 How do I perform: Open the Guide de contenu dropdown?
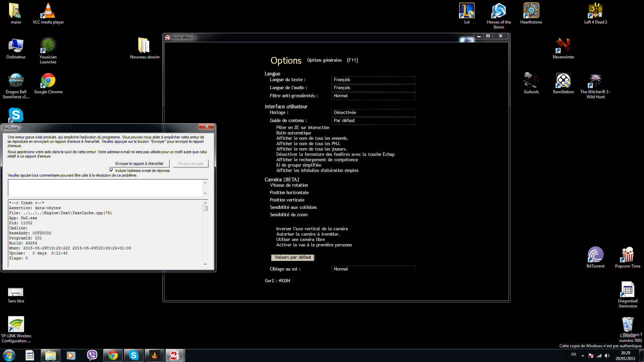[373, 121]
